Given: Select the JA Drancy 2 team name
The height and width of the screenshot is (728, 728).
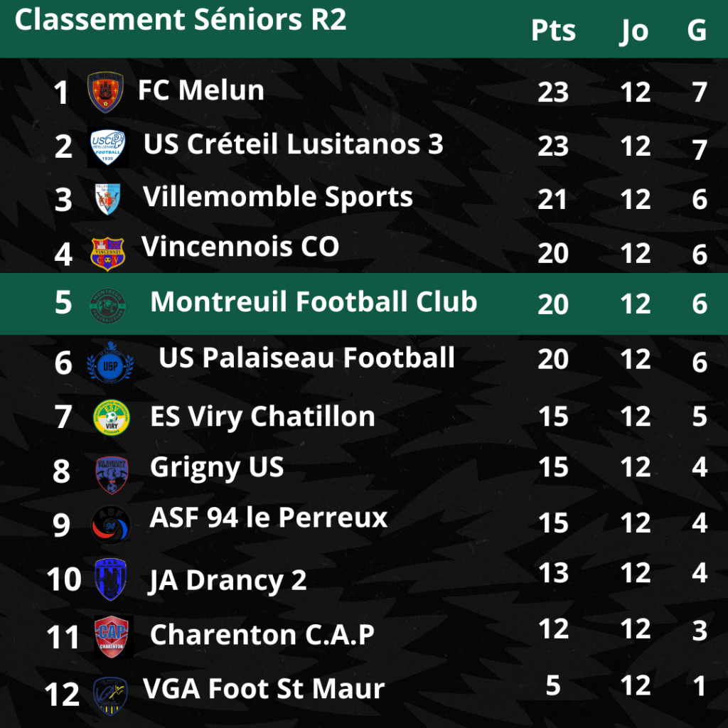Looking at the screenshot, I should [227, 581].
